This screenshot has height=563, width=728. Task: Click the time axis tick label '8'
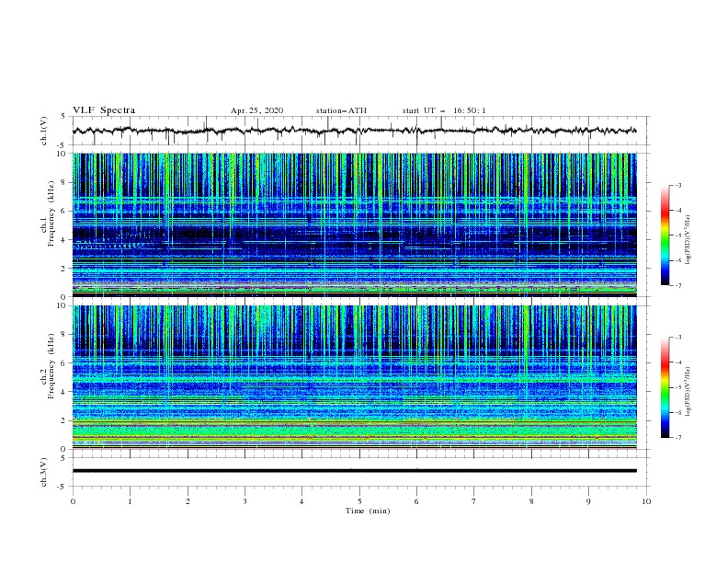pyautogui.click(x=531, y=501)
